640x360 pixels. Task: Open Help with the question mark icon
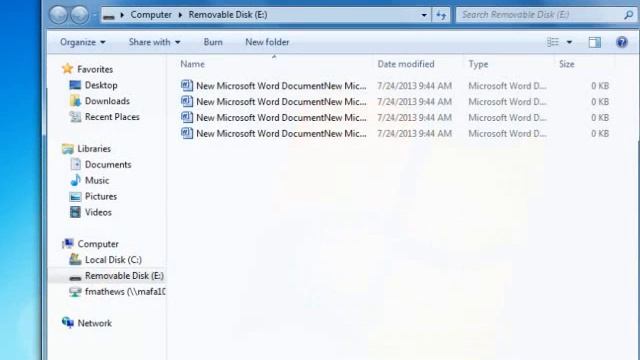coord(622,42)
